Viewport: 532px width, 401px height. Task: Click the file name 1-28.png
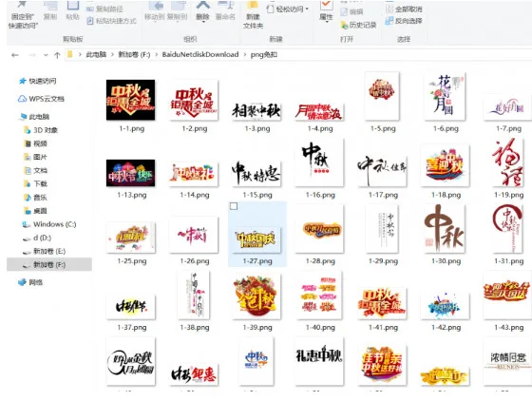click(320, 261)
